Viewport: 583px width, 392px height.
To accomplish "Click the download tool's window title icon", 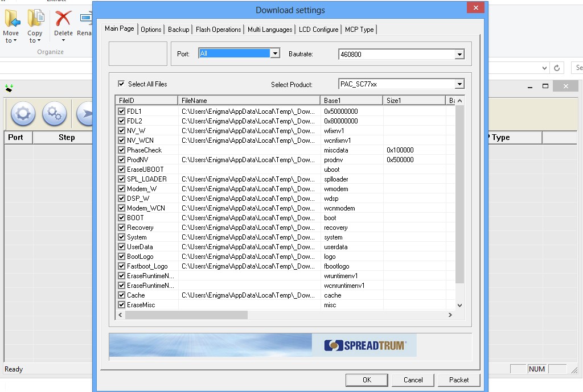I will pos(9,88).
